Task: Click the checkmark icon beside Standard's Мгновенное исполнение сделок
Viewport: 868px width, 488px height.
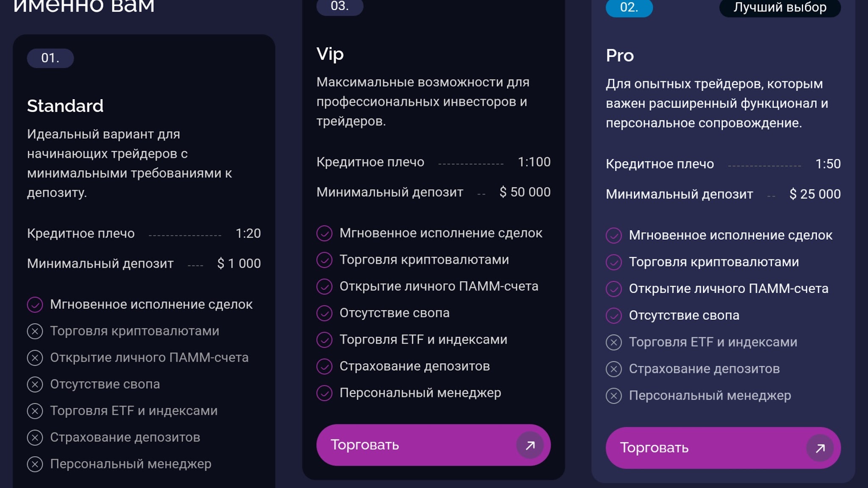Action: pyautogui.click(x=35, y=305)
